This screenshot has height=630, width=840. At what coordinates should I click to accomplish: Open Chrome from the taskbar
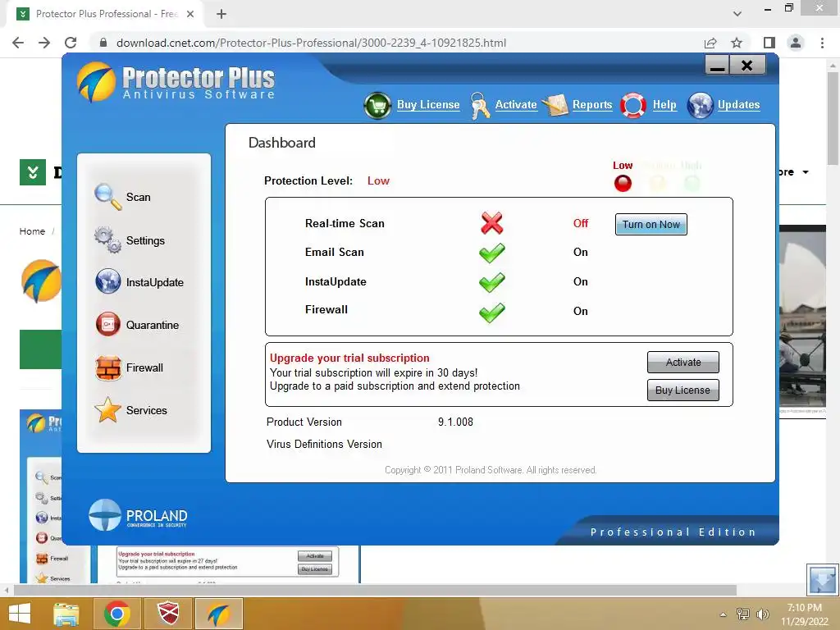click(x=117, y=614)
